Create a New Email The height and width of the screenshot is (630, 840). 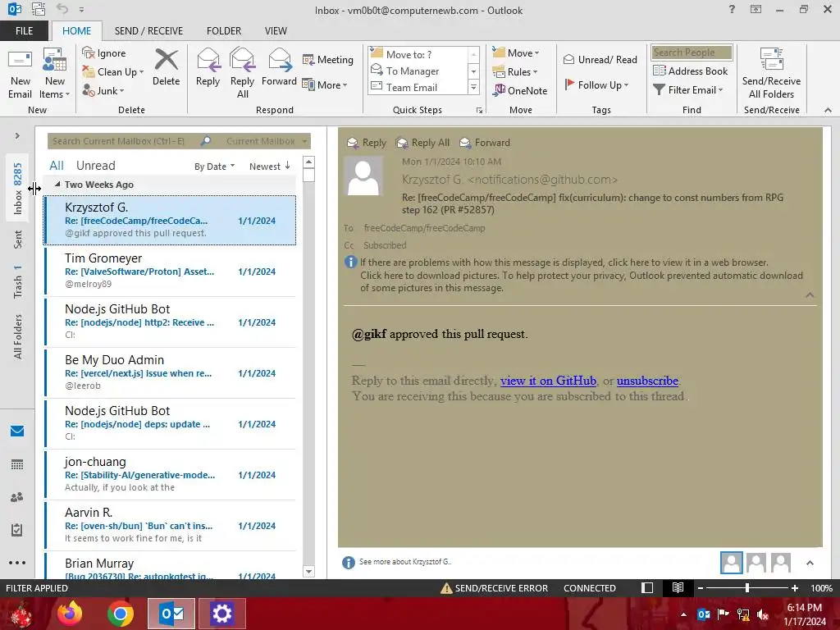click(20, 74)
